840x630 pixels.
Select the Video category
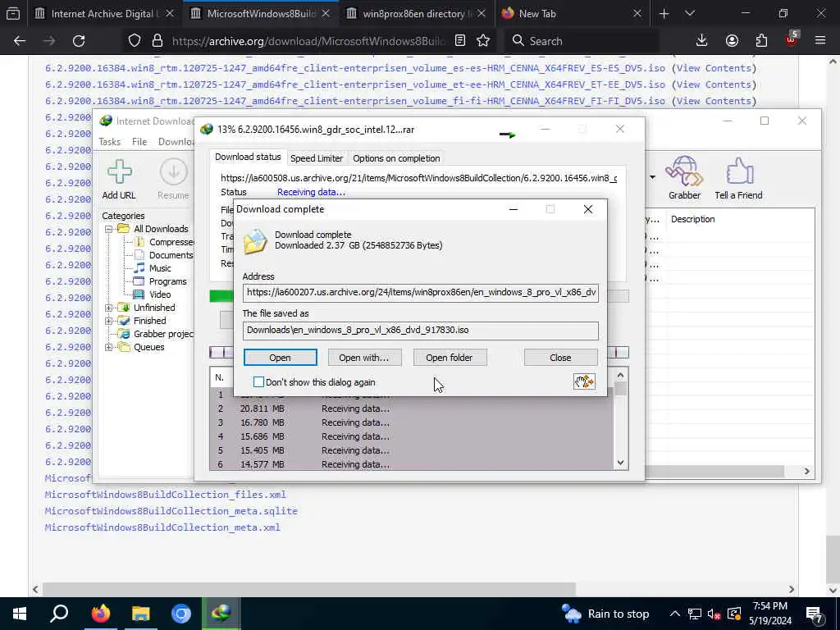[x=152, y=294]
